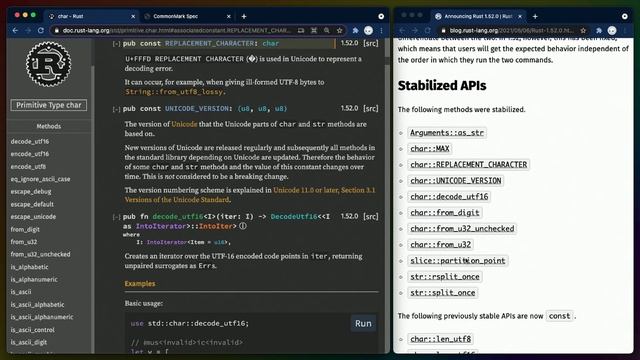Go to is_ascii_control in the sidebar

33,330
